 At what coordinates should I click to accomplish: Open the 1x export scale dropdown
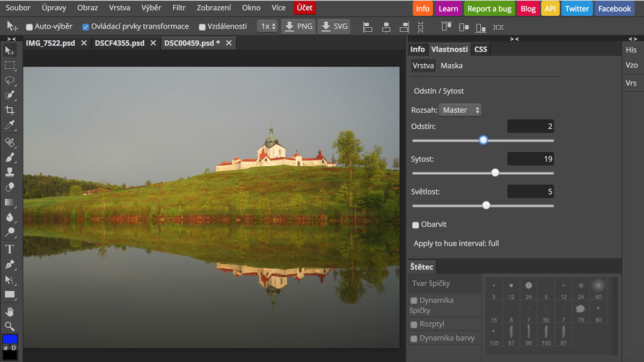coord(267,26)
